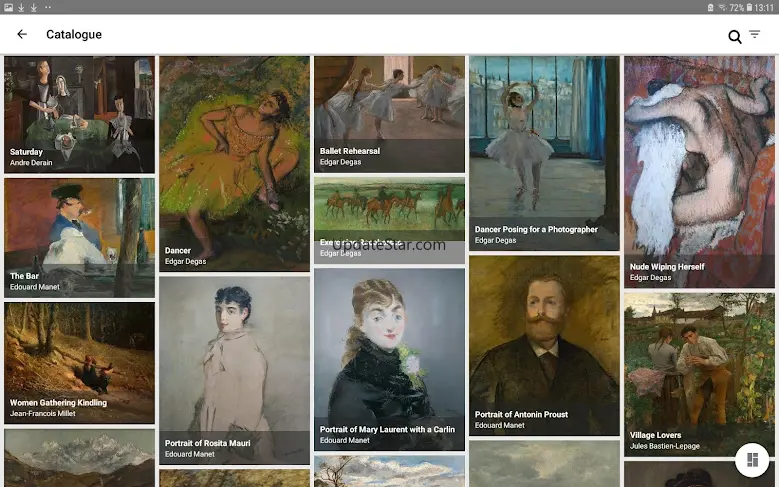This screenshot has height=487, width=779.
Task: Open The Bar painting by Edouard Manet
Action: point(79,238)
